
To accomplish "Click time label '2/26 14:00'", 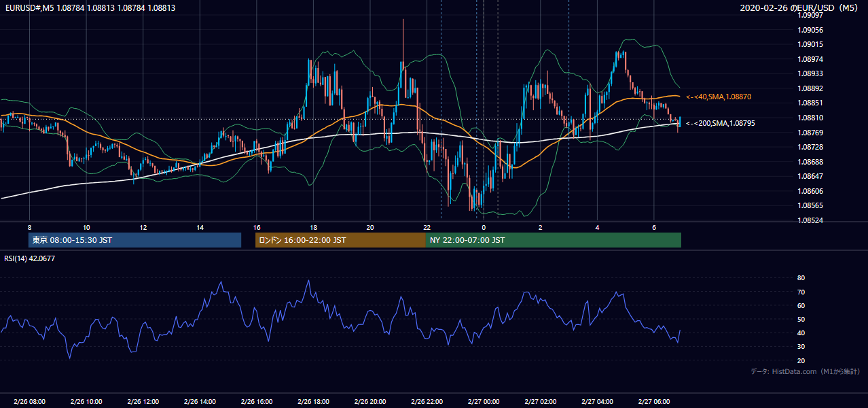I will [200, 402].
